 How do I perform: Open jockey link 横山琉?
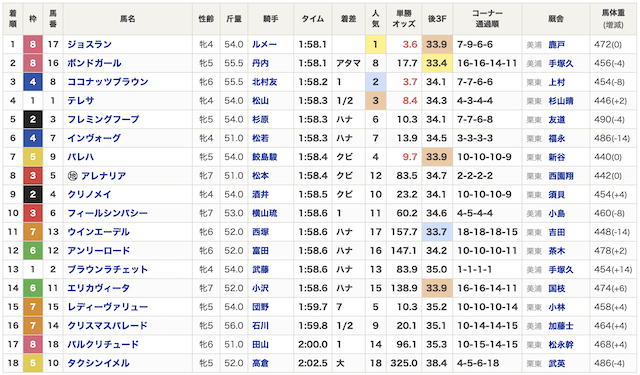(264, 213)
